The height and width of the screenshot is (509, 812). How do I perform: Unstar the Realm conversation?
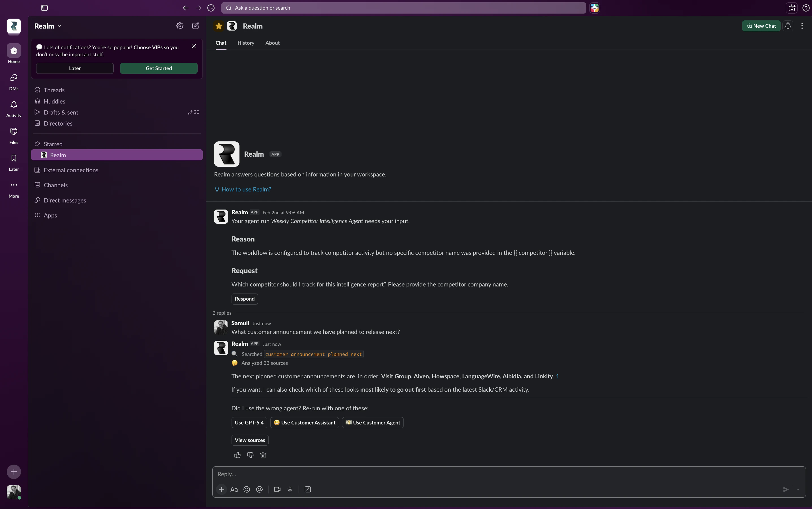tap(218, 26)
